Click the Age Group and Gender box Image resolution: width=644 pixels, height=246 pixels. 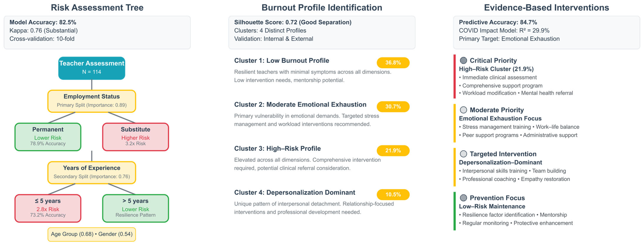tap(92, 234)
